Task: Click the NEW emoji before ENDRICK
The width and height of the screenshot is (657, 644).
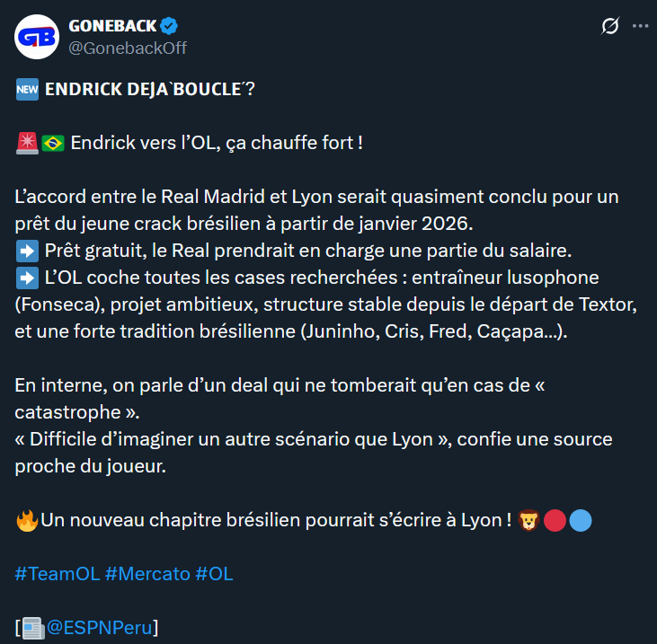Action: pos(26,89)
